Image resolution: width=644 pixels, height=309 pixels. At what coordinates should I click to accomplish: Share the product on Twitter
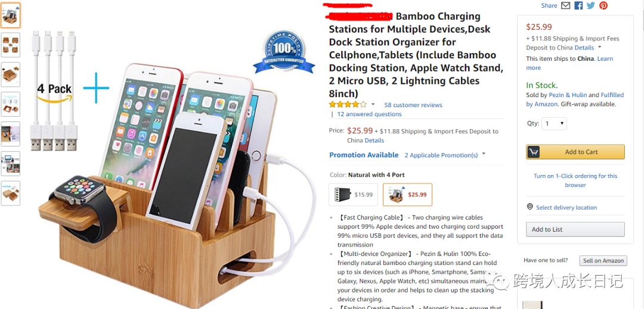click(590, 5)
